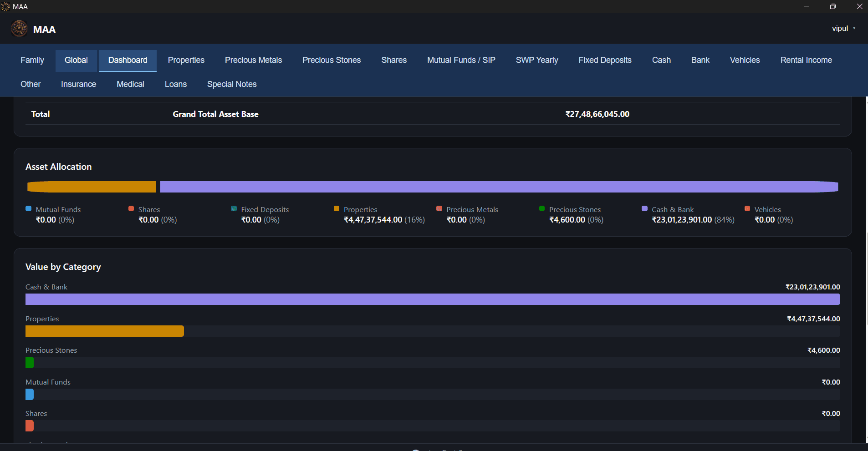
Task: Open the Rental Income tab
Action: click(806, 60)
